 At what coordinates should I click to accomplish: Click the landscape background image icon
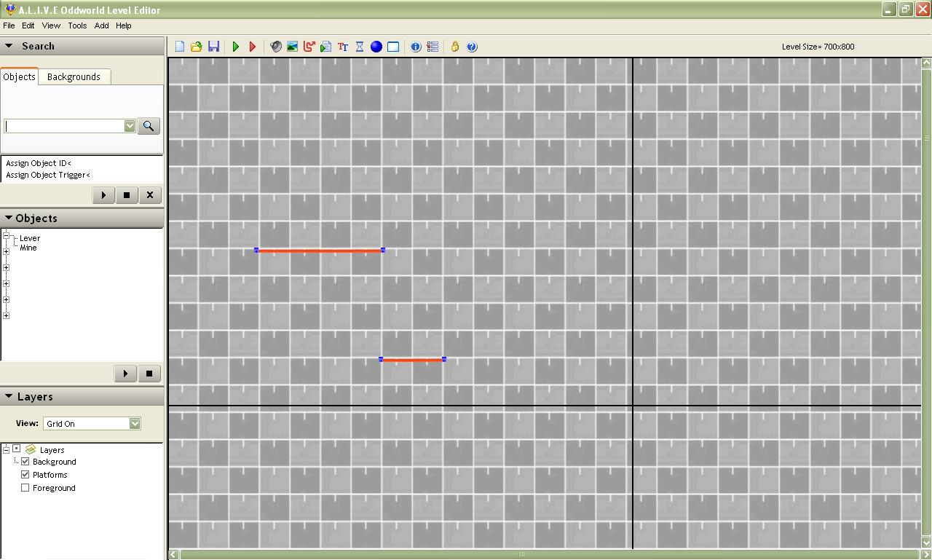(x=292, y=47)
